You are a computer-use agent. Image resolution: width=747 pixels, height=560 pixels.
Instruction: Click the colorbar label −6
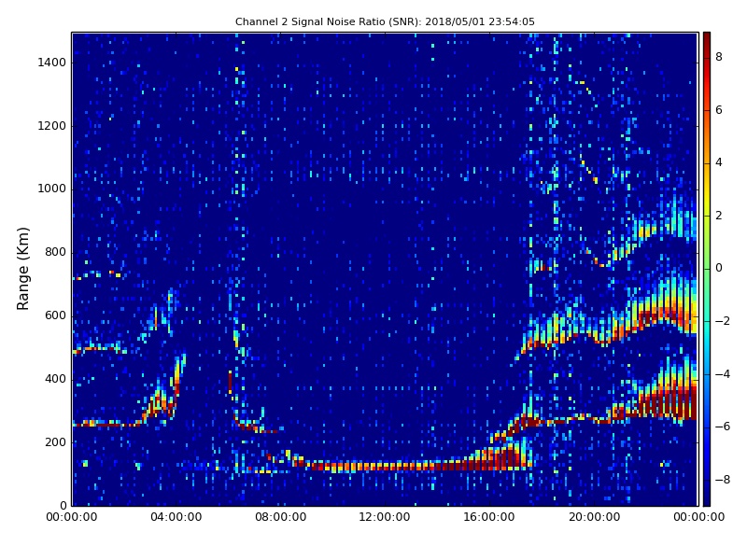pos(723,427)
